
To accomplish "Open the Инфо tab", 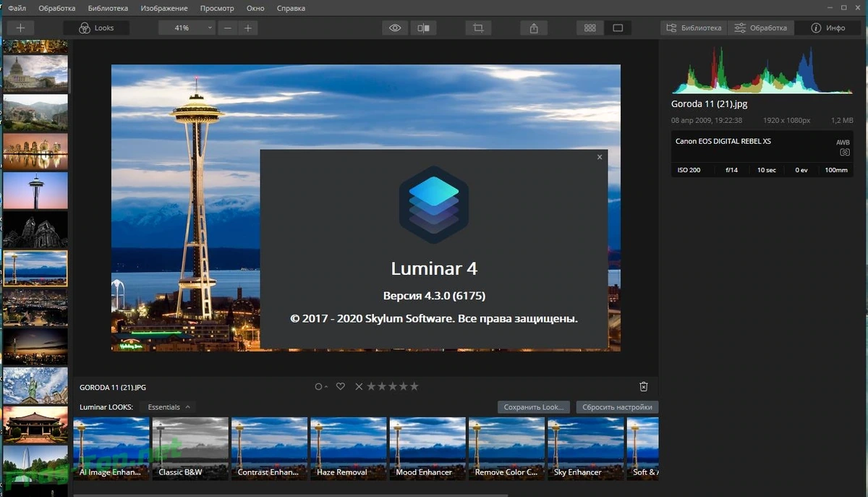I will pos(827,27).
